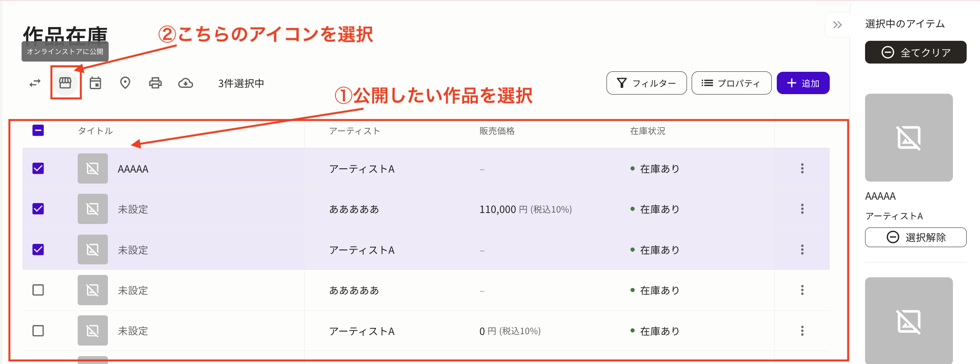Viewport: 980px width, 364px height.
Task: Open row actions menu for AAAAA
Action: click(802, 169)
